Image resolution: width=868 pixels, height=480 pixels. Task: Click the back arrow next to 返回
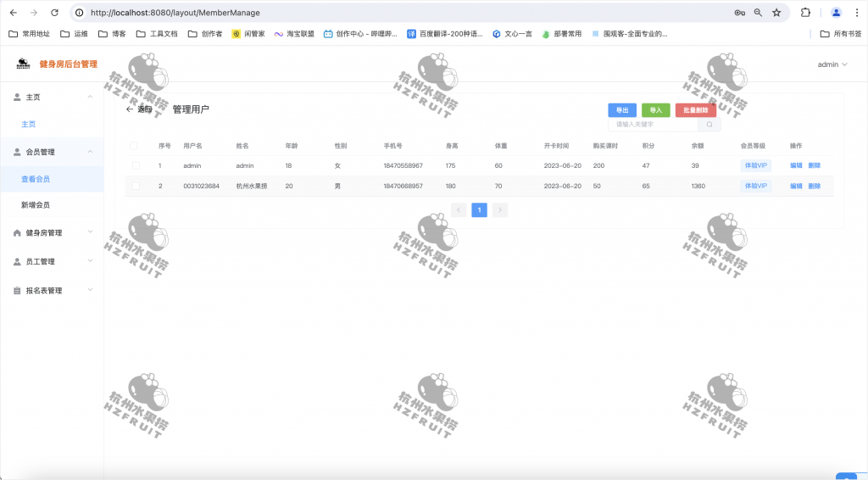(130, 109)
